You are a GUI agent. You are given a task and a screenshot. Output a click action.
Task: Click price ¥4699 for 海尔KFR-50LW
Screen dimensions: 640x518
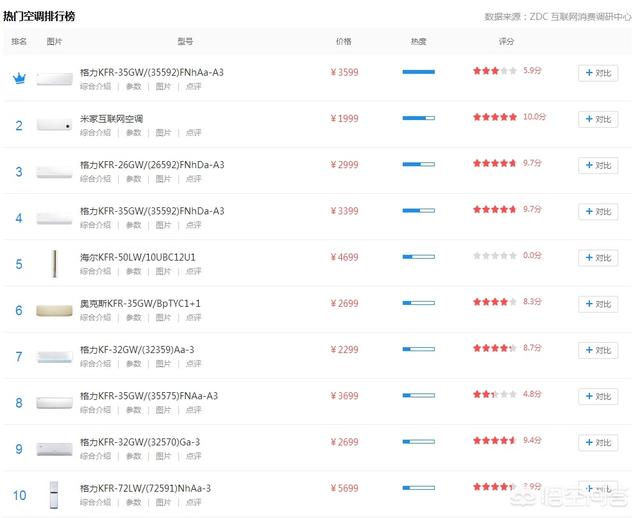(344, 257)
